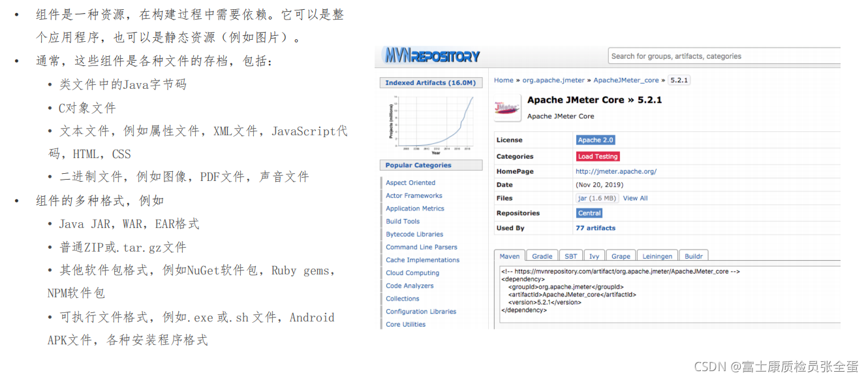Click the Indexed Artifacts growth chart

(431, 124)
